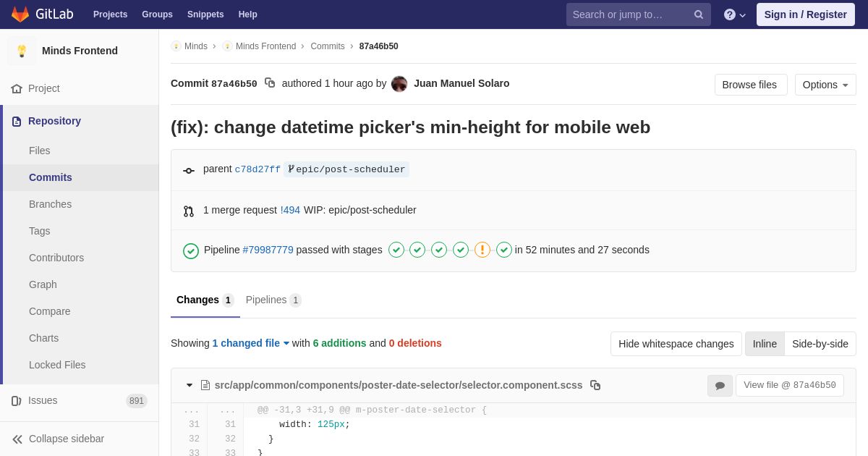Open the Groups menu in navbar
Viewport: 868px width, 456px height.
157,14
